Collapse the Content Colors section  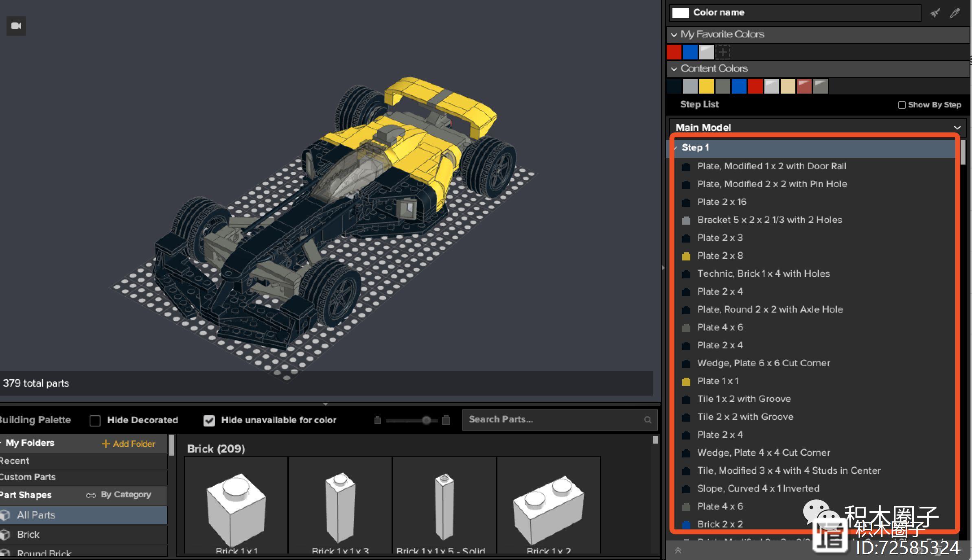click(674, 69)
